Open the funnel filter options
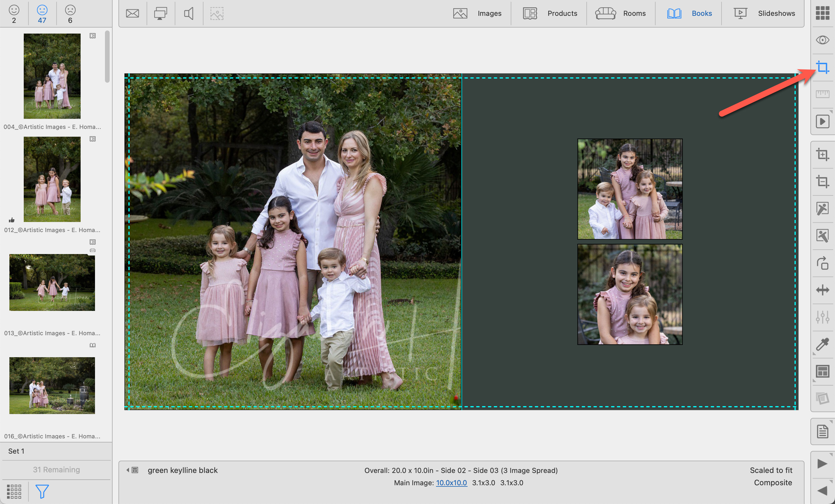Screen dimensions: 835x504 [x=42, y=491]
